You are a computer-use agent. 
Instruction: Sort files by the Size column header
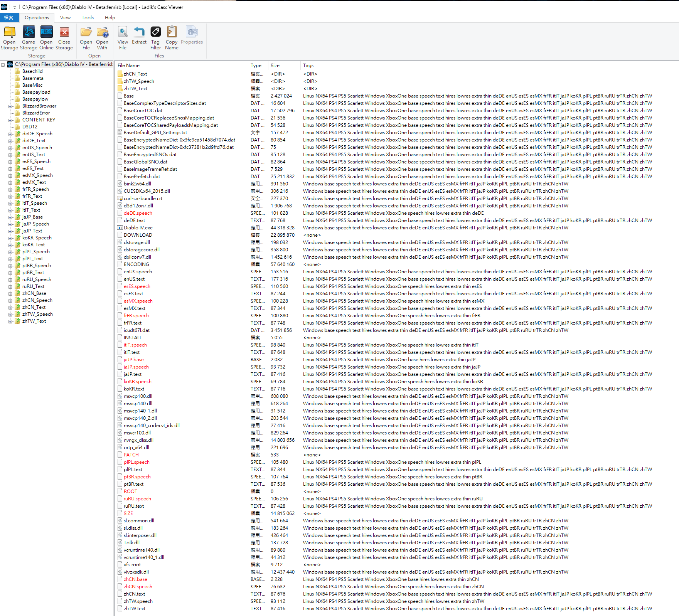pos(275,65)
